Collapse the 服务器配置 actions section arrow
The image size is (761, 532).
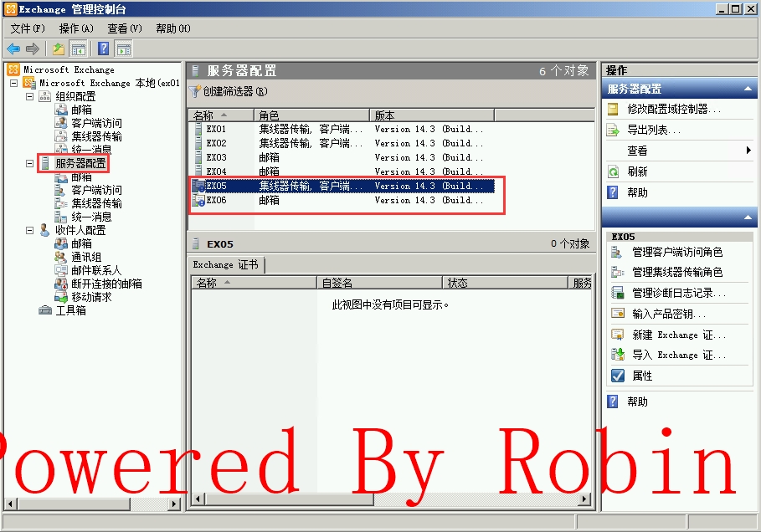(748, 89)
